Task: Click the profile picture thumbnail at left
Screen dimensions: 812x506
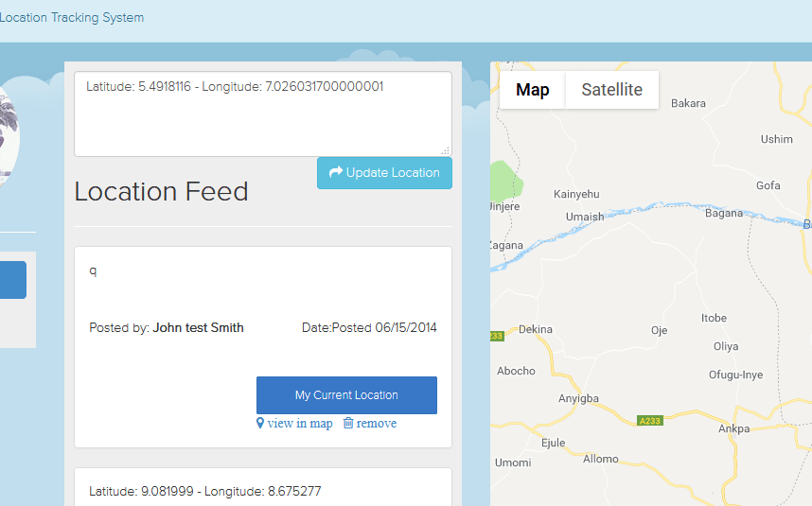Action: [9, 137]
